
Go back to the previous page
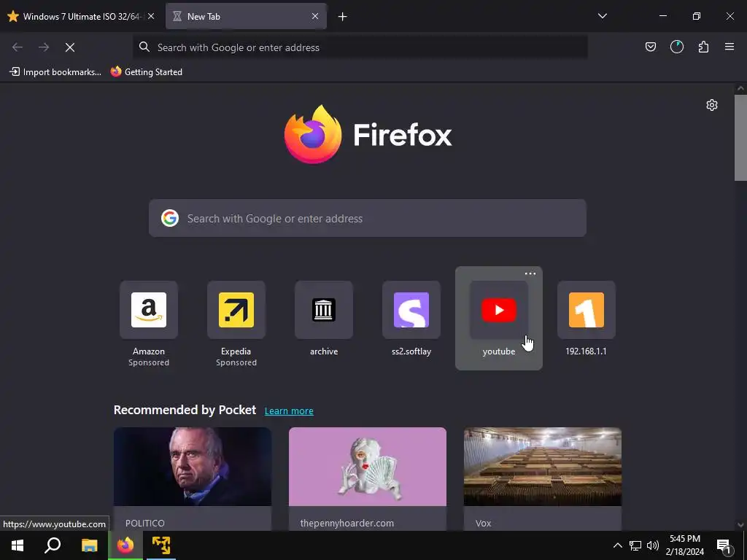point(18,47)
